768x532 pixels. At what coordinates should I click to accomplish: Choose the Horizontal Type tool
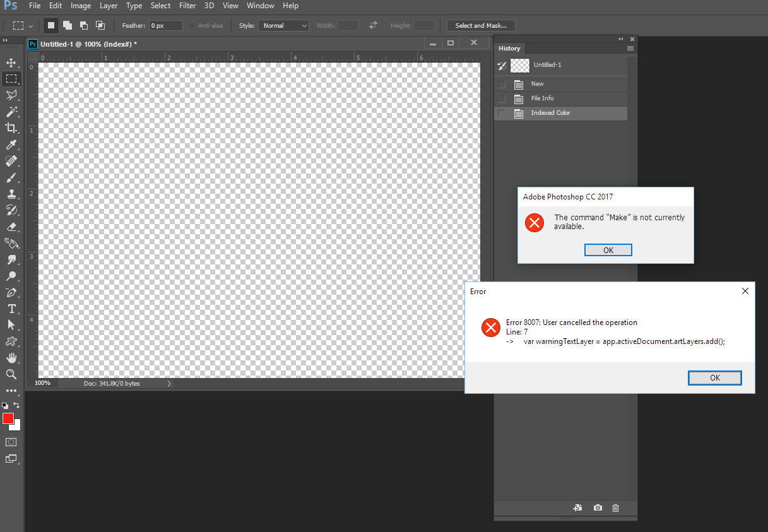click(11, 309)
